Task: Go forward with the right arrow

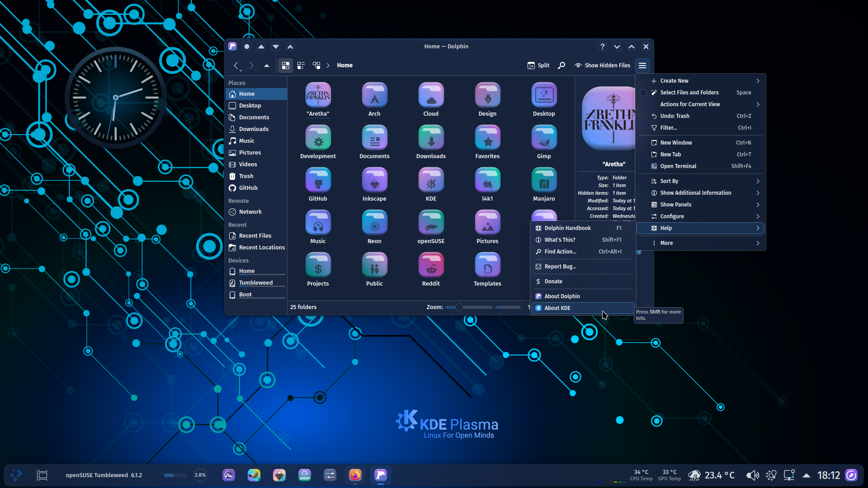Action: pos(251,66)
